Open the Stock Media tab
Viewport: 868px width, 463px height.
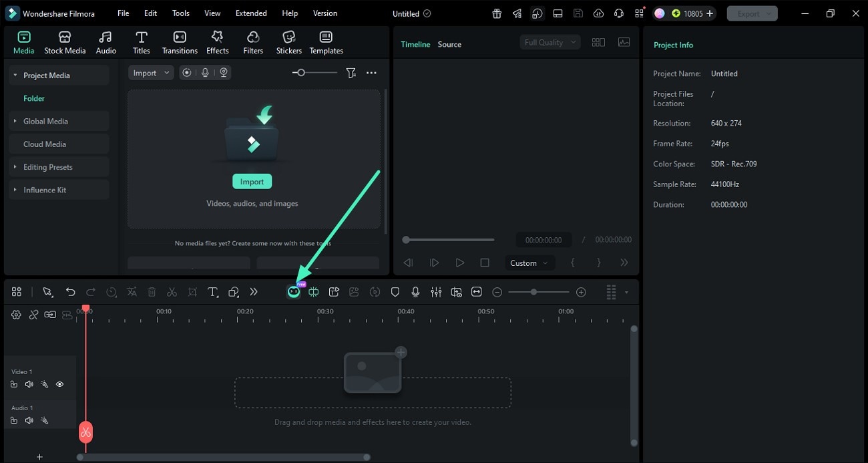65,43
